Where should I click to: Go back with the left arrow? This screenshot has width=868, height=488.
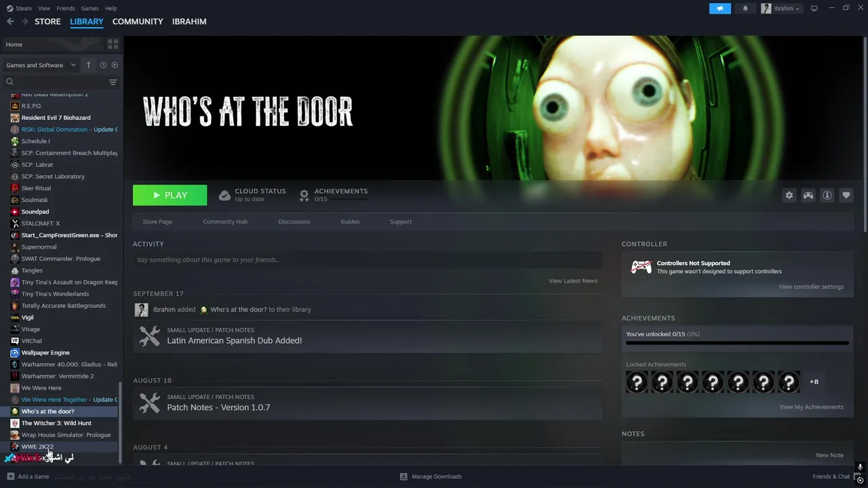10,22
